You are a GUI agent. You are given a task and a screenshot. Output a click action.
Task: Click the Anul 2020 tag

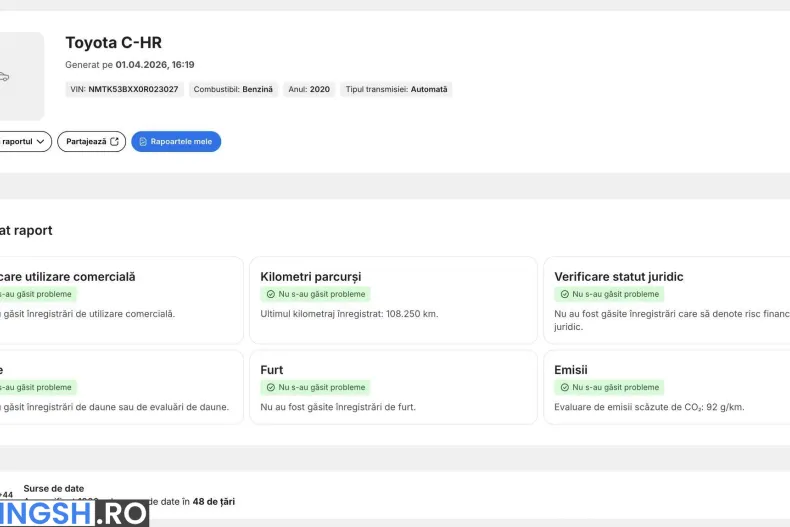tap(309, 89)
